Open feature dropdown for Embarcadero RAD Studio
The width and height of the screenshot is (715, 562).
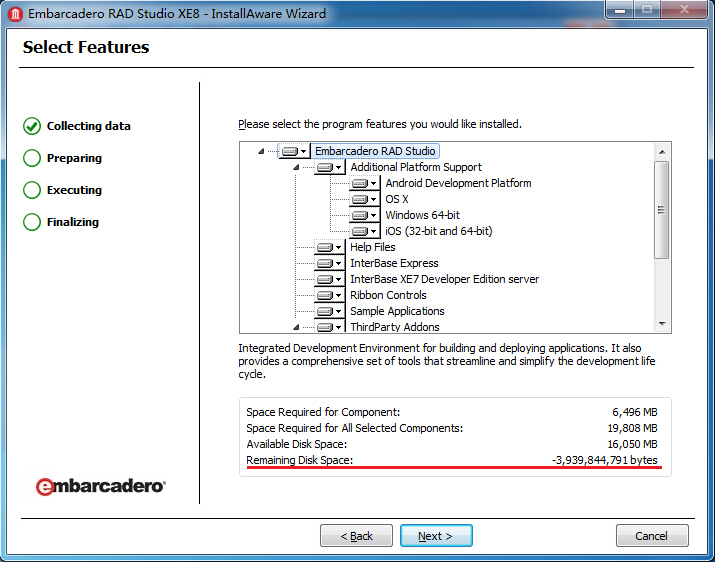pos(294,151)
